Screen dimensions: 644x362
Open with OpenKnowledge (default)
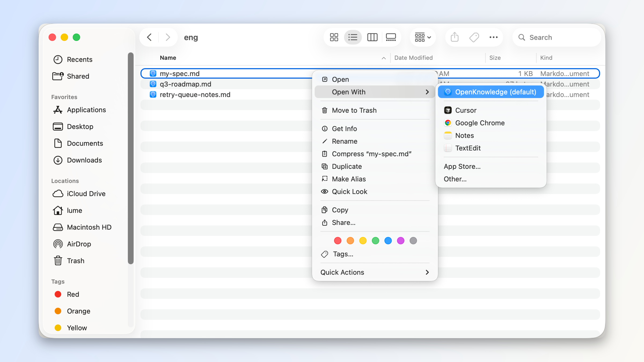[x=491, y=92]
